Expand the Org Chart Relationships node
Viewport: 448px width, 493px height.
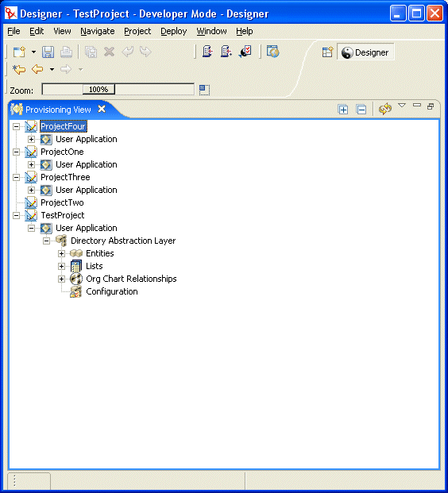pos(61,279)
